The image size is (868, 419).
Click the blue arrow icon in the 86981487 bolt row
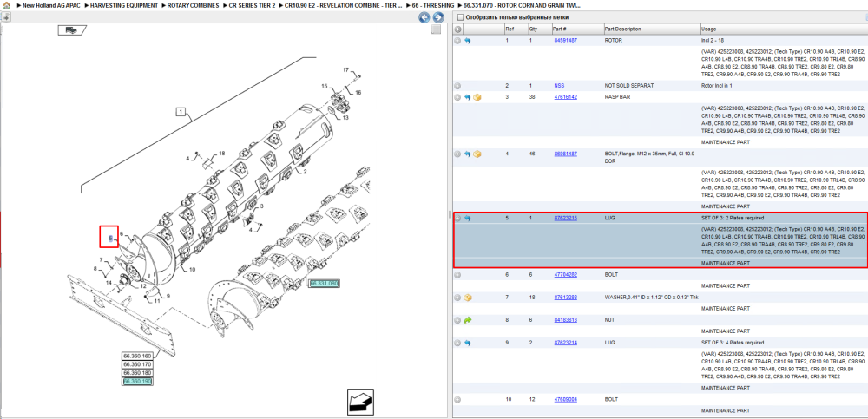(467, 154)
